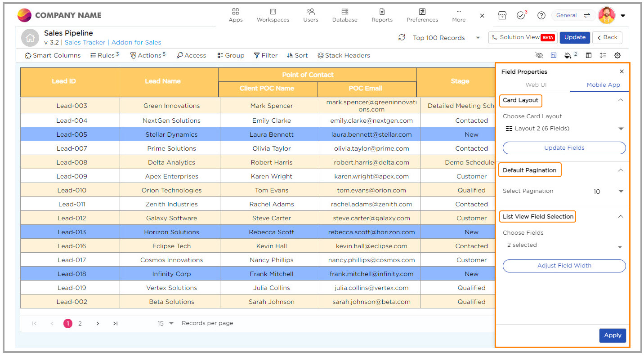Viewport: 644px width, 357px height.
Task: Click the home icon beside Sales Pipeline
Action: [30, 38]
